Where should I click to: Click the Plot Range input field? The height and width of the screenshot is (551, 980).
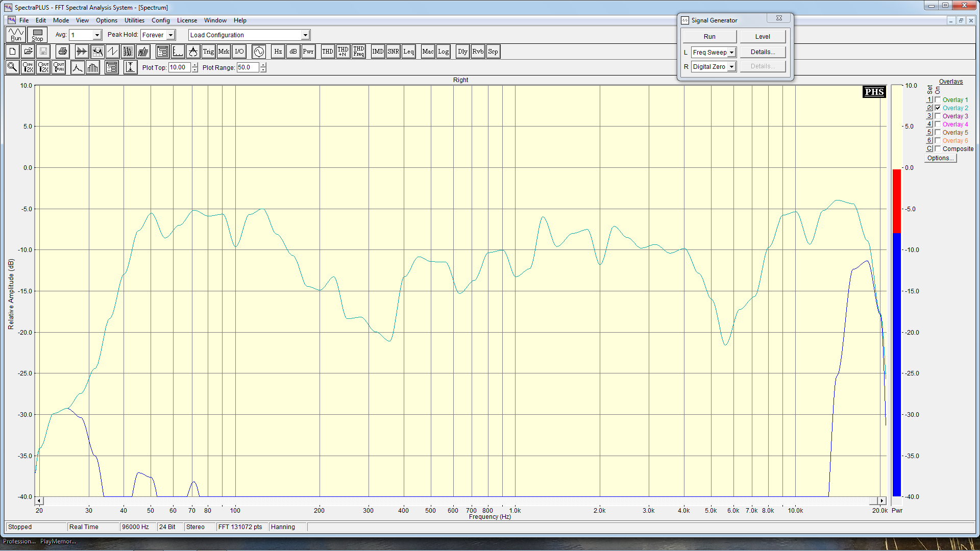(248, 67)
